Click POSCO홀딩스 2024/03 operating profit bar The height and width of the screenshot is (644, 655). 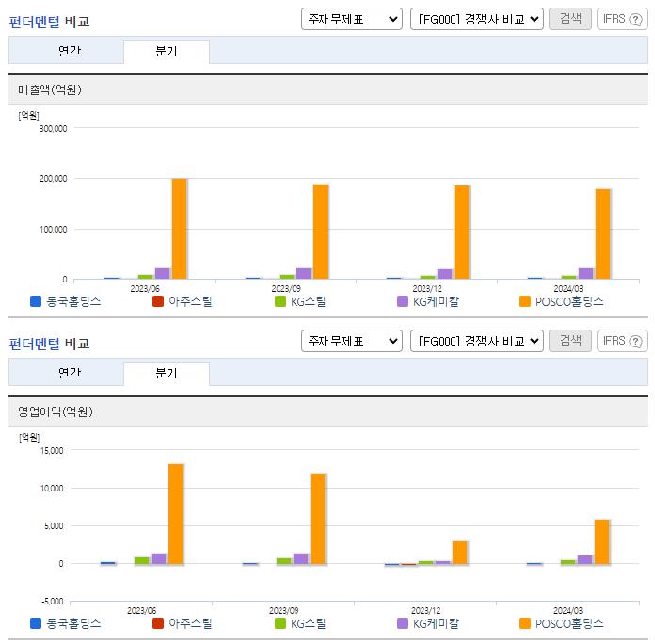click(602, 541)
